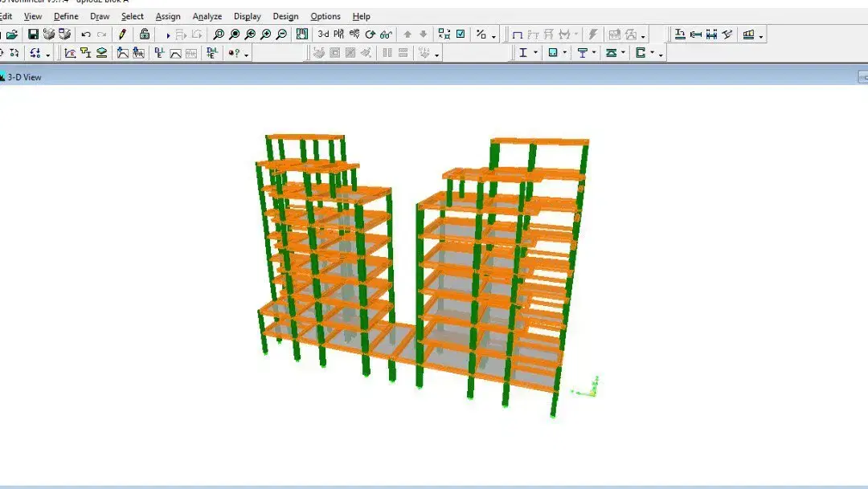Click the Refresh Window pencil icon
Image resolution: width=868 pixels, height=489 pixels.
pyautogui.click(x=122, y=35)
